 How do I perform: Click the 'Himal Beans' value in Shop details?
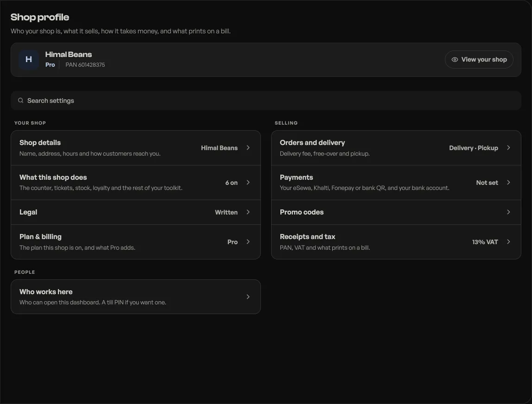pyautogui.click(x=219, y=148)
